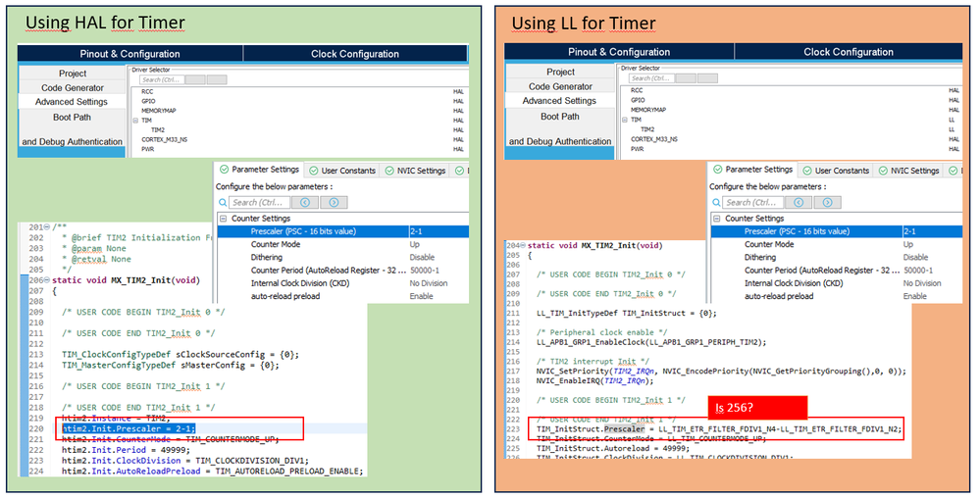This screenshot has height=498, width=980.
Task: Focus parameter search field in LL panel
Action: (753, 203)
